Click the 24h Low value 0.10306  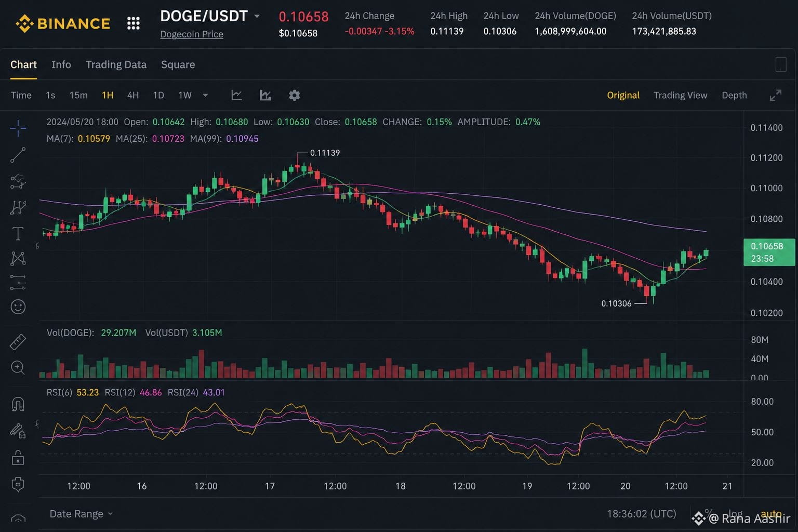pyautogui.click(x=500, y=31)
